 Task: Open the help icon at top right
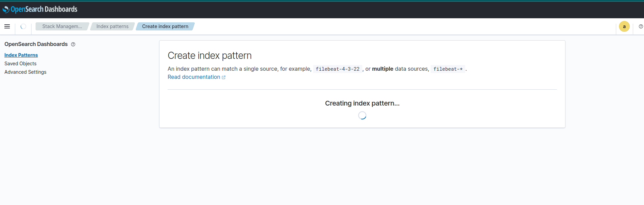point(641,26)
